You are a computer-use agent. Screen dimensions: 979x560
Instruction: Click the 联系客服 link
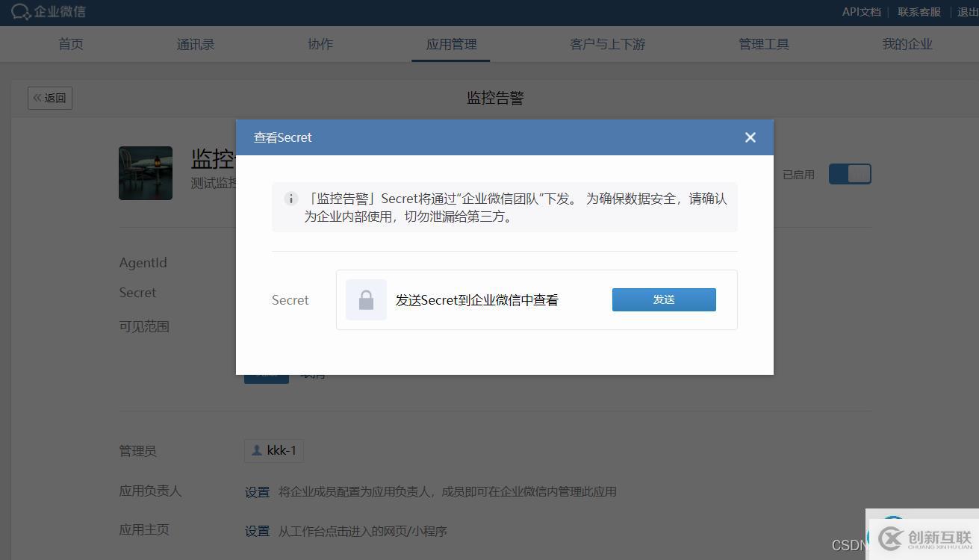(919, 12)
